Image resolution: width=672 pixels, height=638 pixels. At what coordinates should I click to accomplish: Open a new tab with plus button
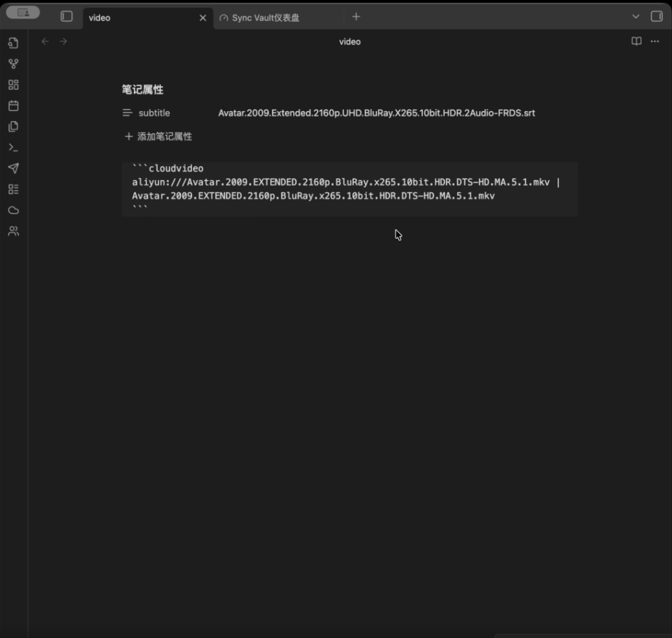point(356,16)
